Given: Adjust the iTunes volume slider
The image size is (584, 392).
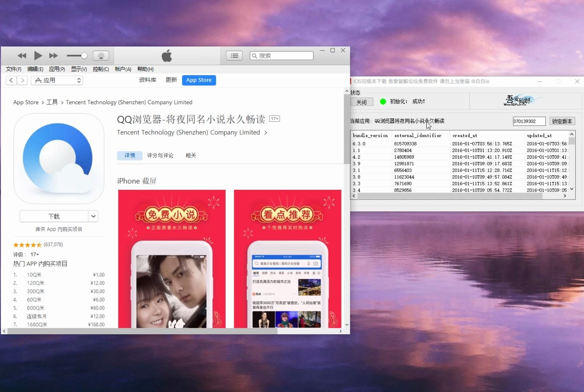Looking at the screenshot, I should tap(77, 56).
